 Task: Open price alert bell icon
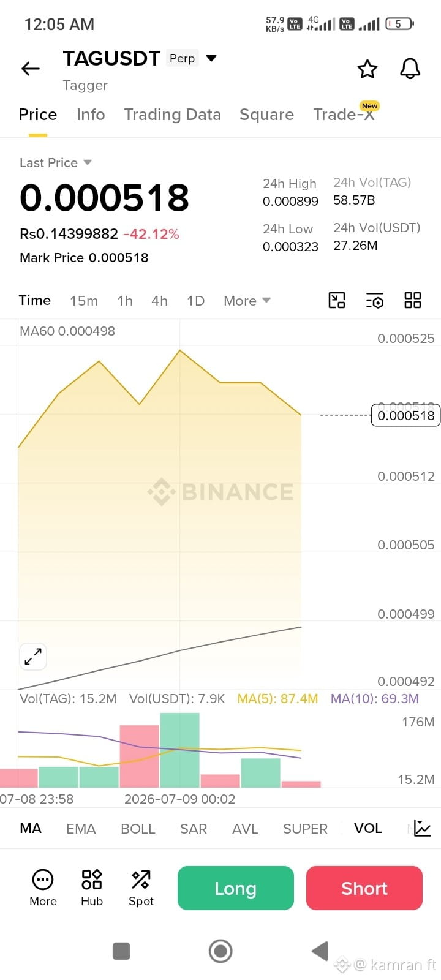click(410, 69)
